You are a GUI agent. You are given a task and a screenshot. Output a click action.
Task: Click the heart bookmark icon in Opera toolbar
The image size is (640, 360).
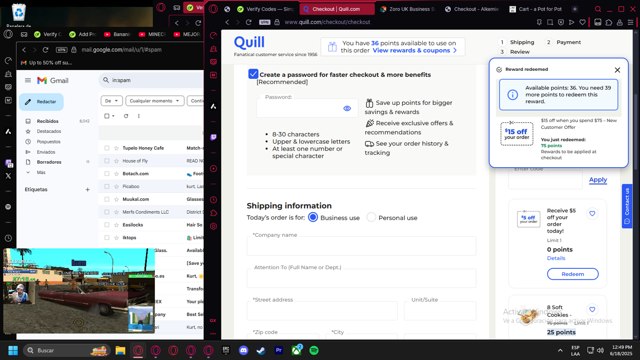coord(582,22)
